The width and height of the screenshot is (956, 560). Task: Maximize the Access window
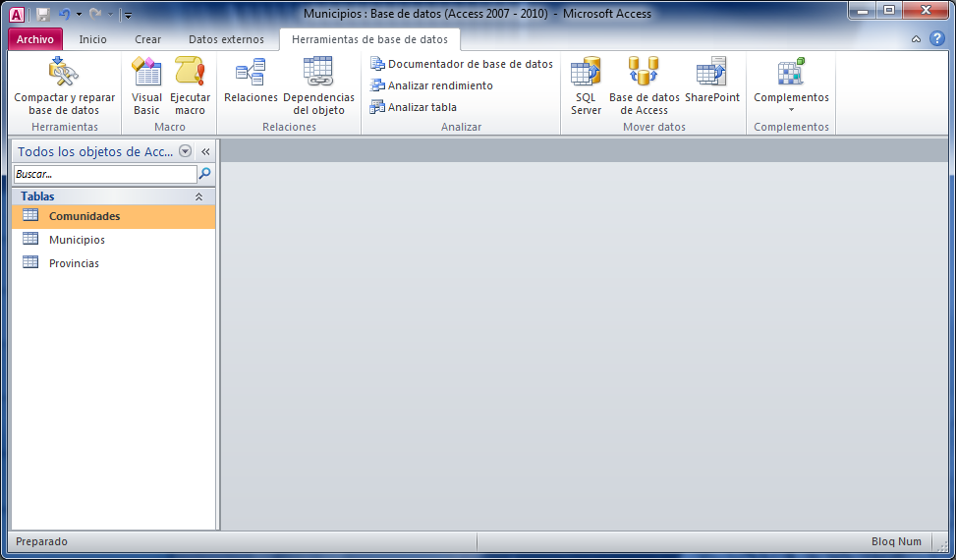(x=889, y=11)
